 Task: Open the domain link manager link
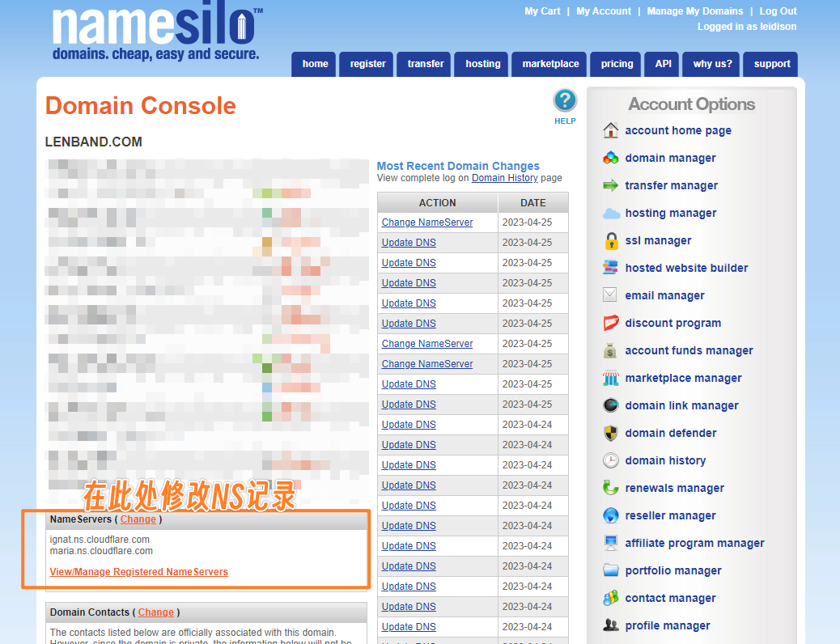point(682,405)
